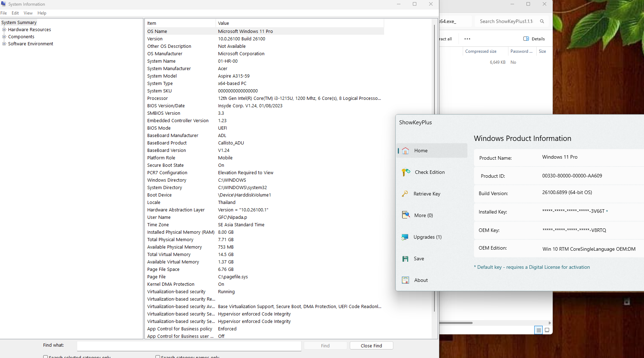This screenshot has width=644, height=358.
Task: Open the View menu in System Information
Action: [28, 13]
